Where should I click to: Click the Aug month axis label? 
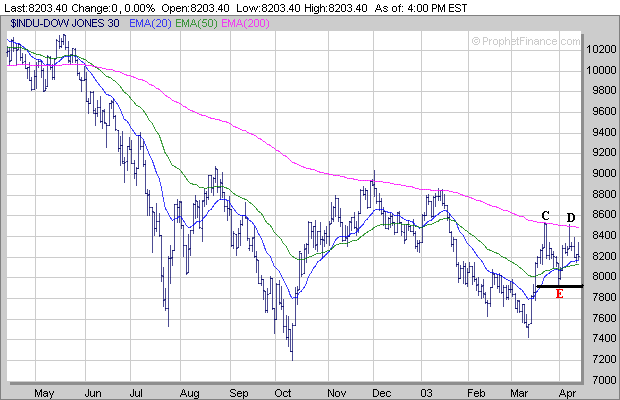click(x=189, y=393)
